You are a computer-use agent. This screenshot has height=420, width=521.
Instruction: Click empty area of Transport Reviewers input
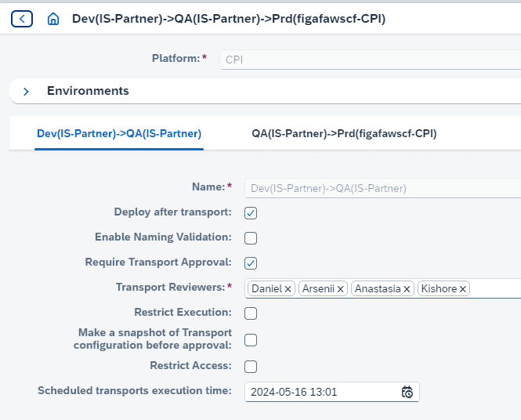click(495, 288)
